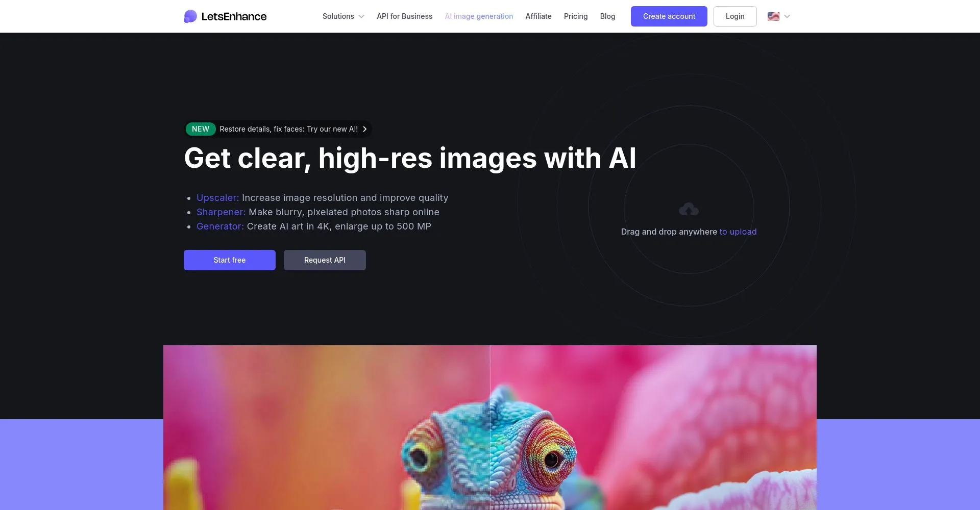The height and width of the screenshot is (510, 980).
Task: Click the Create account button
Action: tap(669, 16)
